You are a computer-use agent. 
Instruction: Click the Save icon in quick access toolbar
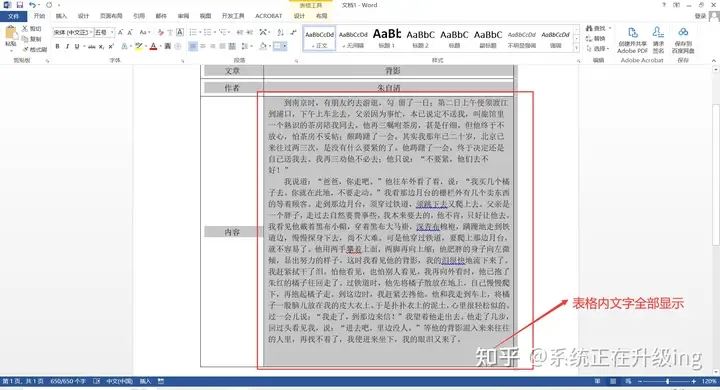pos(19,5)
